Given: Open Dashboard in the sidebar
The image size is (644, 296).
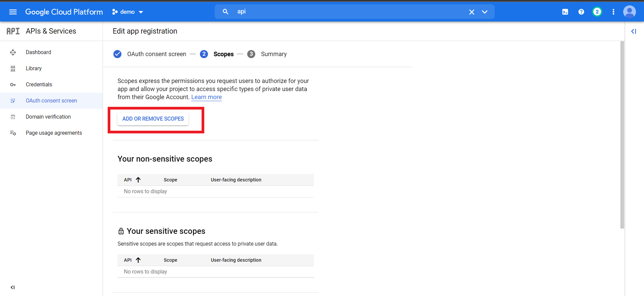Looking at the screenshot, I should click(38, 52).
